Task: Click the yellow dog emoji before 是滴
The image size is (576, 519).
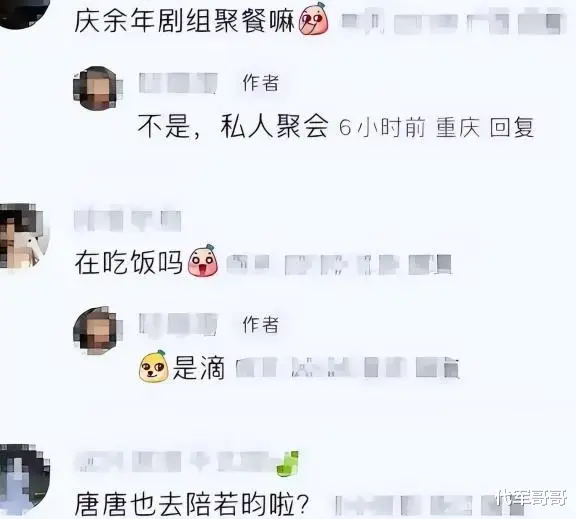Action: [154, 365]
